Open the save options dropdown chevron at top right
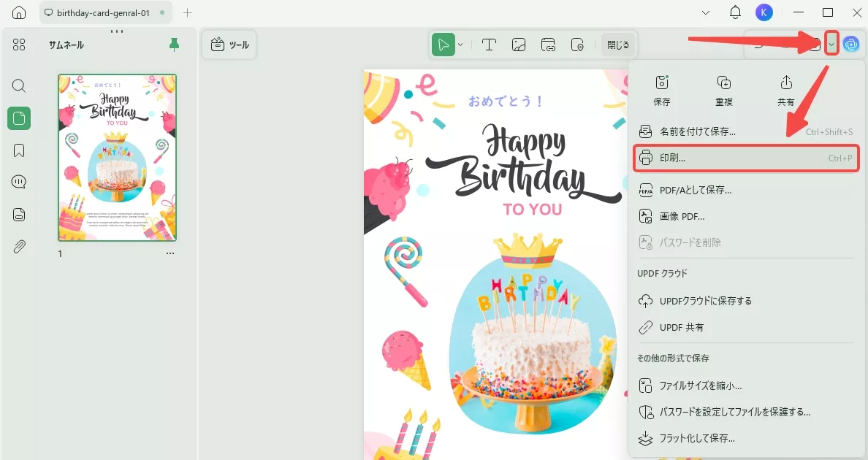868x460 pixels. (x=831, y=44)
